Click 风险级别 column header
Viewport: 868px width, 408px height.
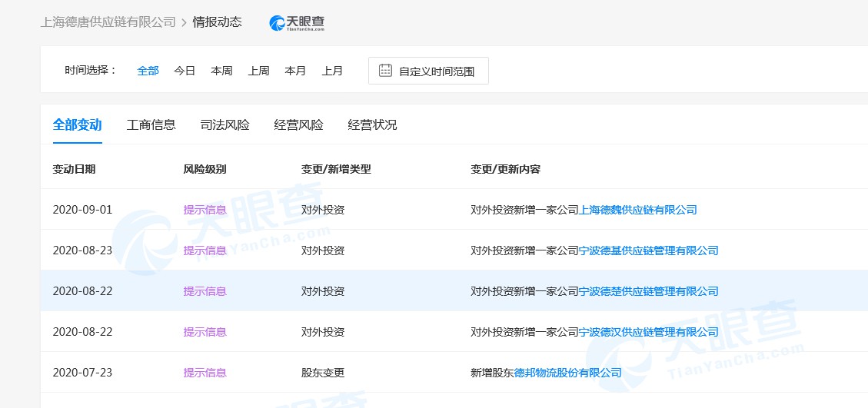(x=205, y=169)
